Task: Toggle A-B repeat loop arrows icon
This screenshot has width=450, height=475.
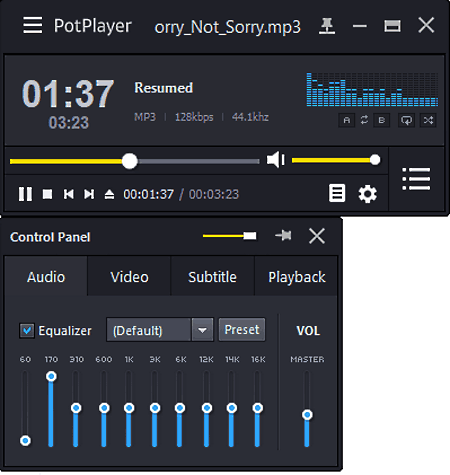Action: pos(364,120)
